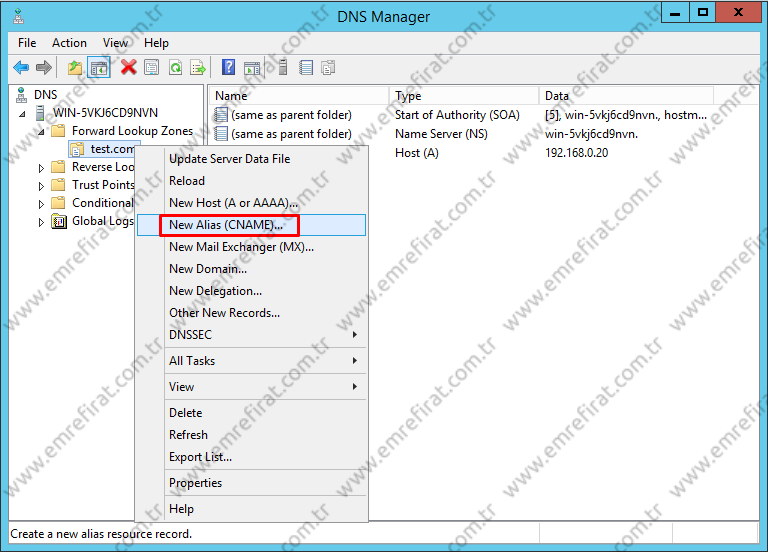This screenshot has height=552, width=768.
Task: Click the red X Delete toolbar icon
Action: click(129, 68)
